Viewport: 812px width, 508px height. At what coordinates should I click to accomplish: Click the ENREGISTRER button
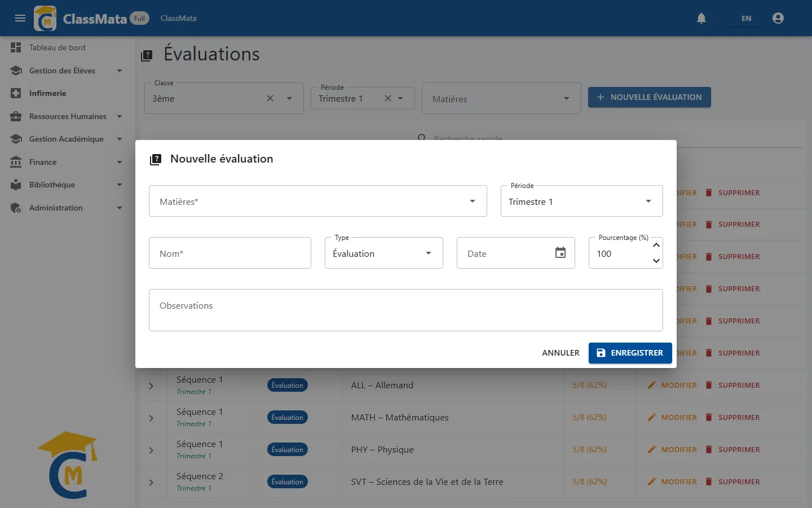point(630,353)
